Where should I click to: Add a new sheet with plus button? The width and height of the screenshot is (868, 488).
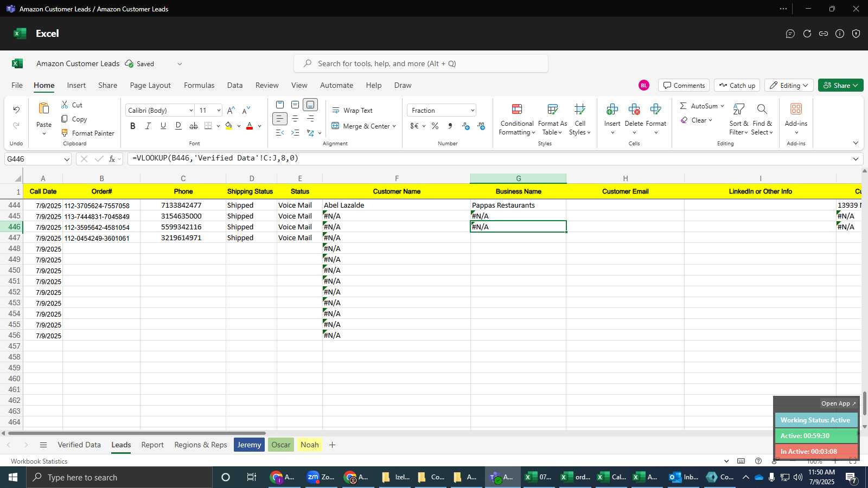[332, 445]
